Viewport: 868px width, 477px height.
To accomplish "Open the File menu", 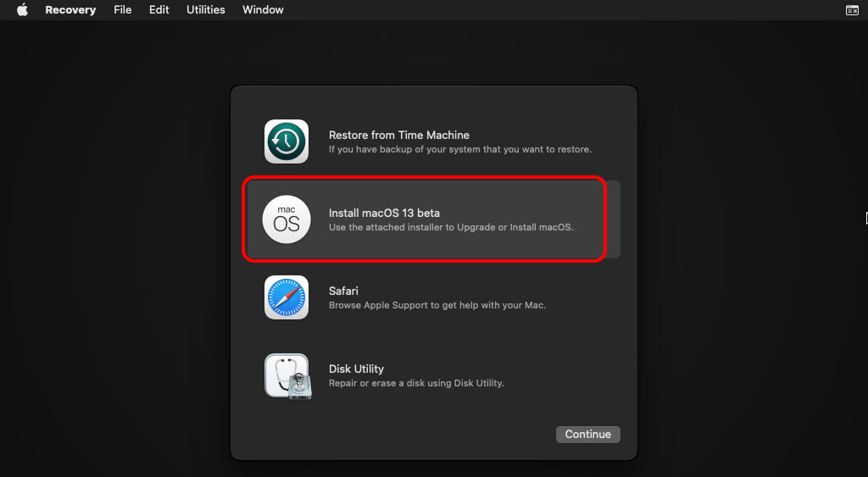I will click(122, 10).
